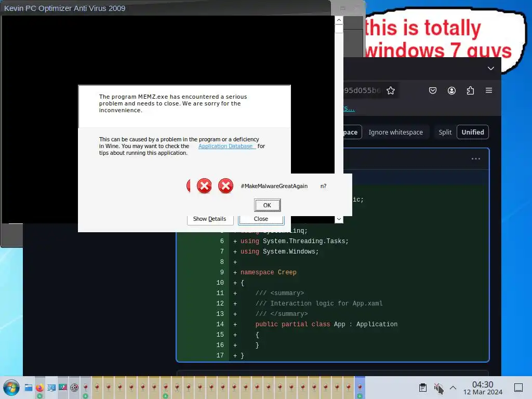Open the Application Database link
Viewport: 532px width, 399px height.
225,146
